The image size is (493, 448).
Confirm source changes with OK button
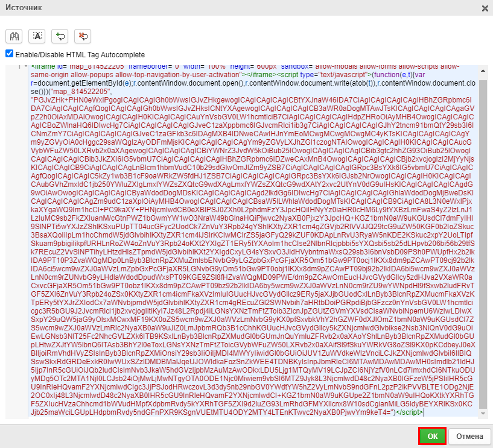click(432, 436)
